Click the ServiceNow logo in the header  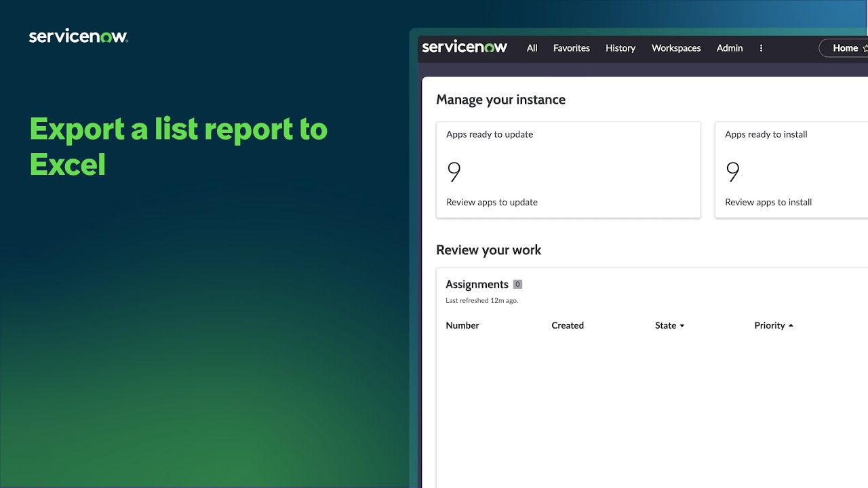click(465, 47)
